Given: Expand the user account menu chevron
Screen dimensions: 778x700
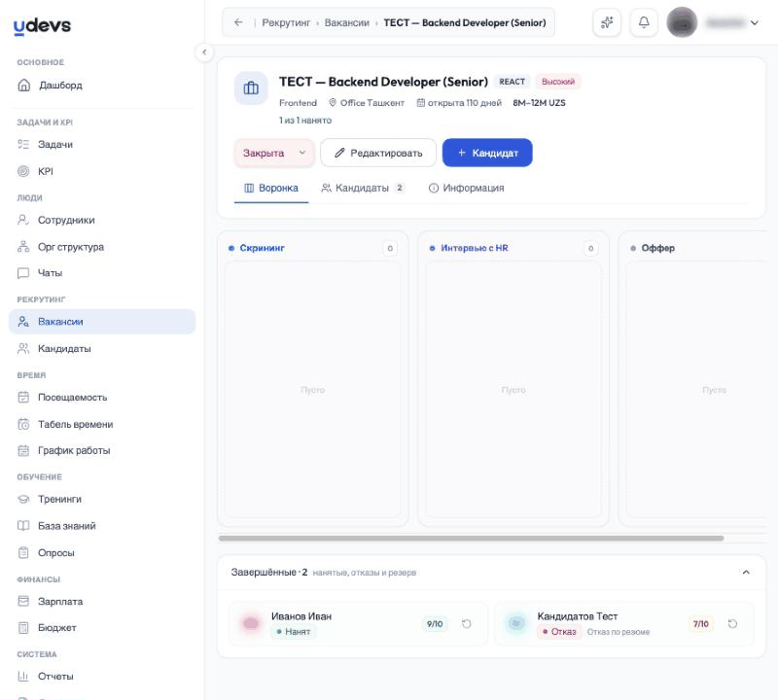Looking at the screenshot, I should coord(755,22).
